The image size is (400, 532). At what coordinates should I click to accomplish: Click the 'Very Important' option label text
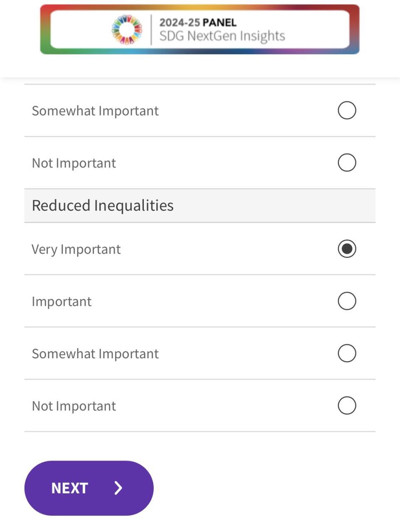coord(76,249)
